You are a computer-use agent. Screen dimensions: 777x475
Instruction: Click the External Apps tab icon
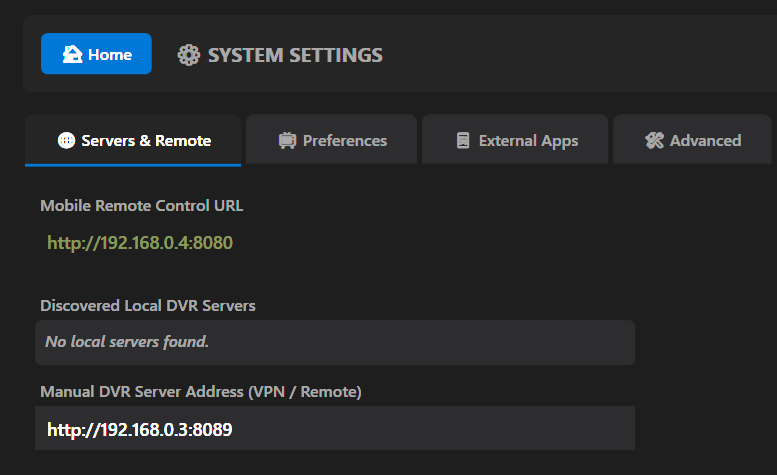pyautogui.click(x=463, y=141)
